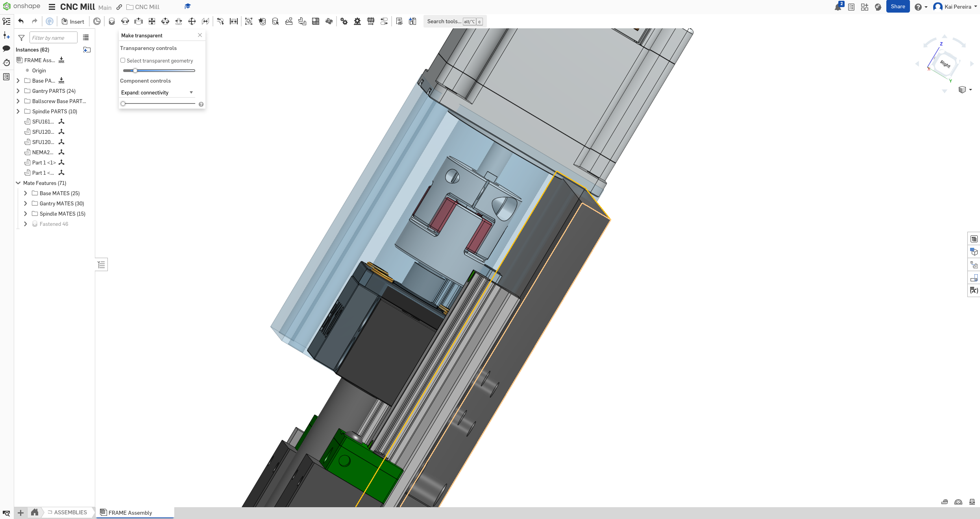Open the Insert parts dialog
Screen dimensions: 980x519
(x=73, y=21)
